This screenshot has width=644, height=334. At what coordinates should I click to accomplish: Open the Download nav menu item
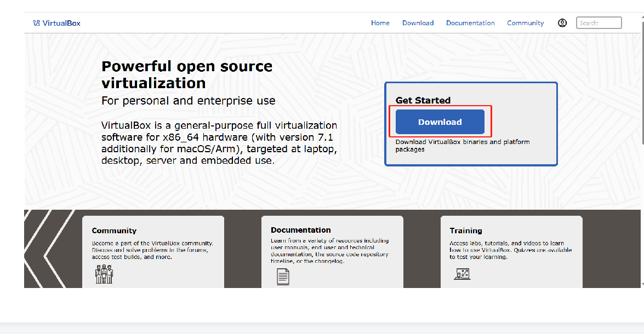point(418,23)
